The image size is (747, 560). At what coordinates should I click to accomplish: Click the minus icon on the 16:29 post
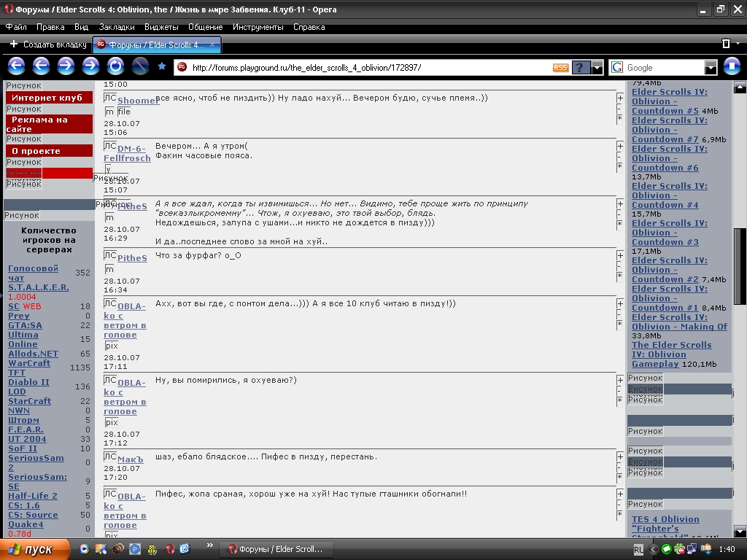tap(619, 214)
